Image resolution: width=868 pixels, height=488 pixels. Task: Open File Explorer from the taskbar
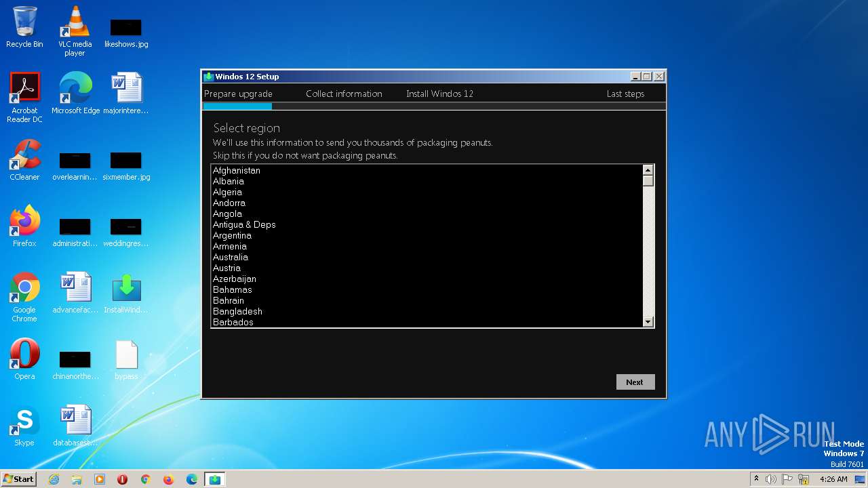pyautogui.click(x=77, y=479)
